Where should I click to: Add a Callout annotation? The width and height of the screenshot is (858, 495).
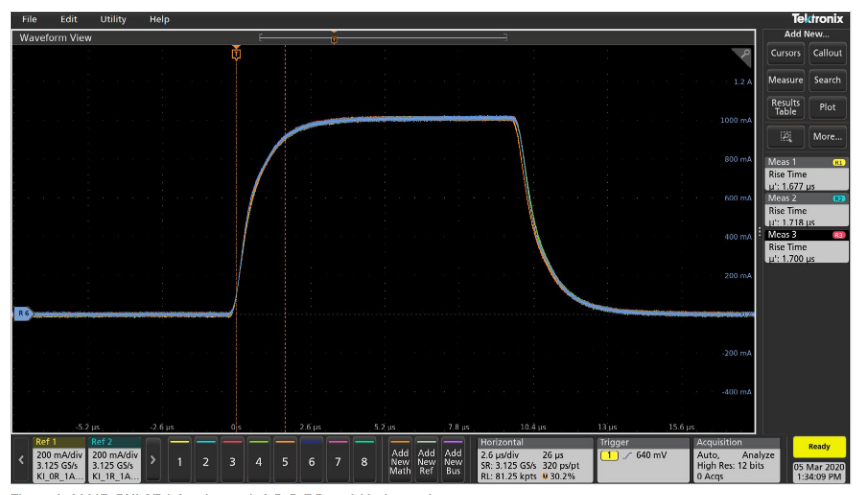click(x=828, y=53)
